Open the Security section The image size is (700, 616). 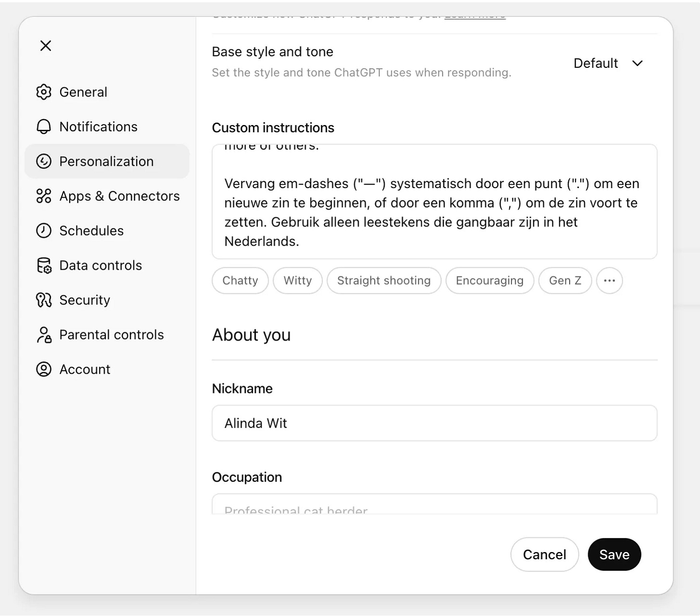(107, 300)
